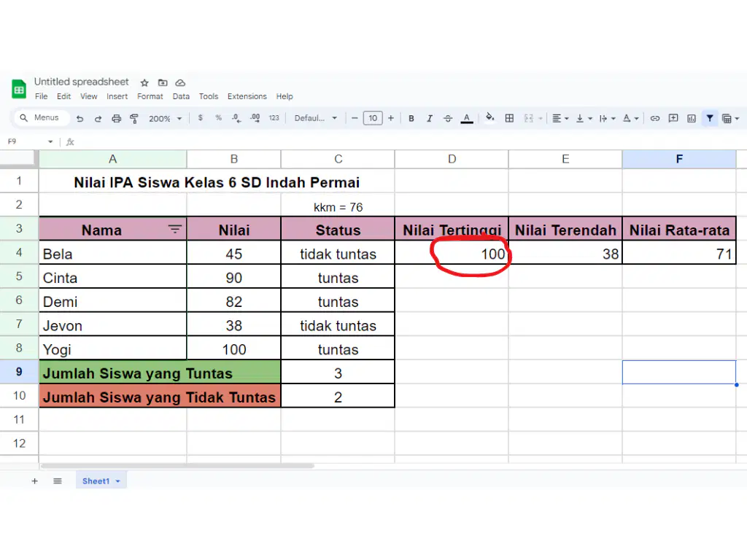This screenshot has height=560, width=747.
Task: Open the Format menu
Action: tap(150, 96)
